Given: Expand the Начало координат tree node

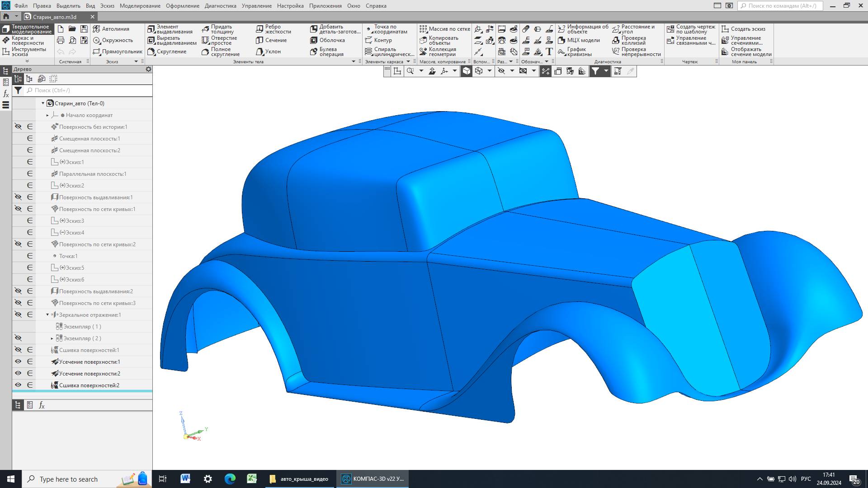Looking at the screenshot, I should [x=47, y=115].
